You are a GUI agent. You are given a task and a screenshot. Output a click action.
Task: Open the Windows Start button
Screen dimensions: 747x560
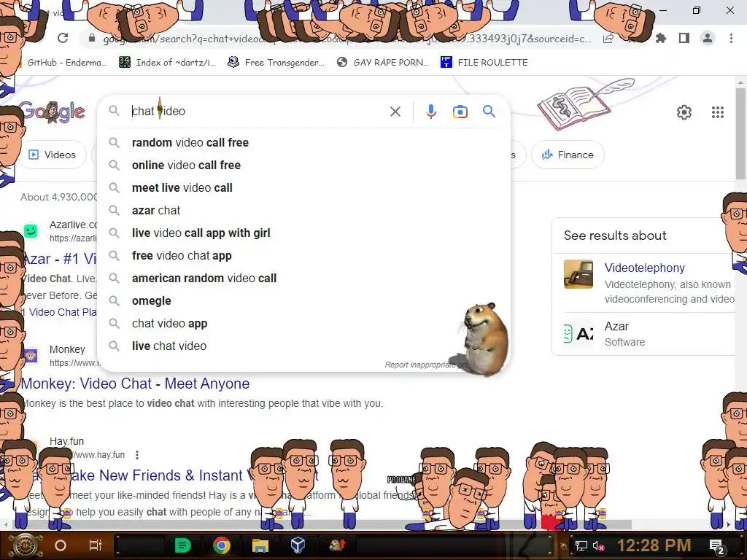(x=26, y=545)
